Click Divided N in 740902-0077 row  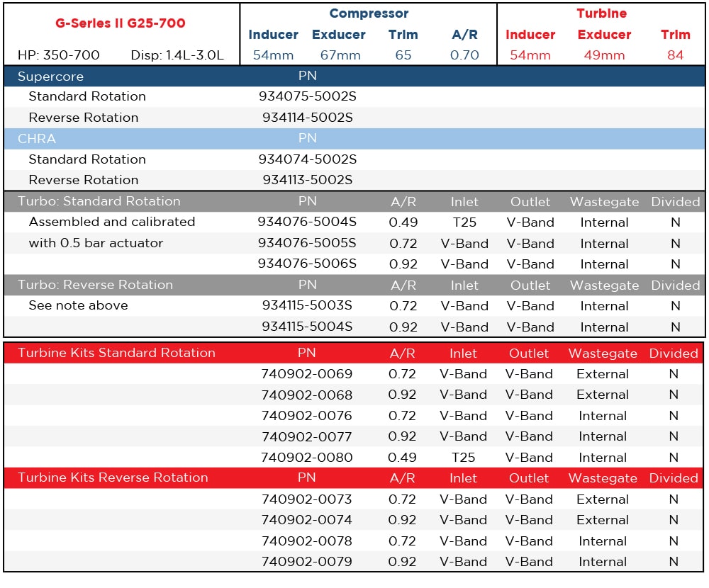(x=674, y=436)
